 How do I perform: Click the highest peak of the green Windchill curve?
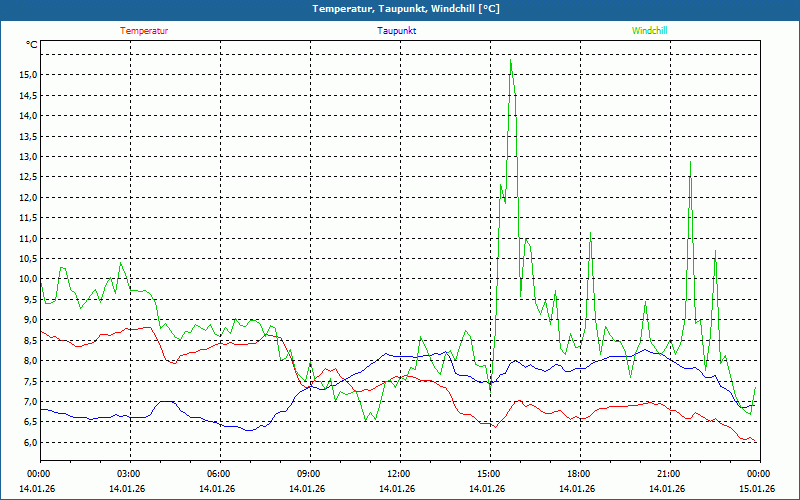click(x=511, y=60)
